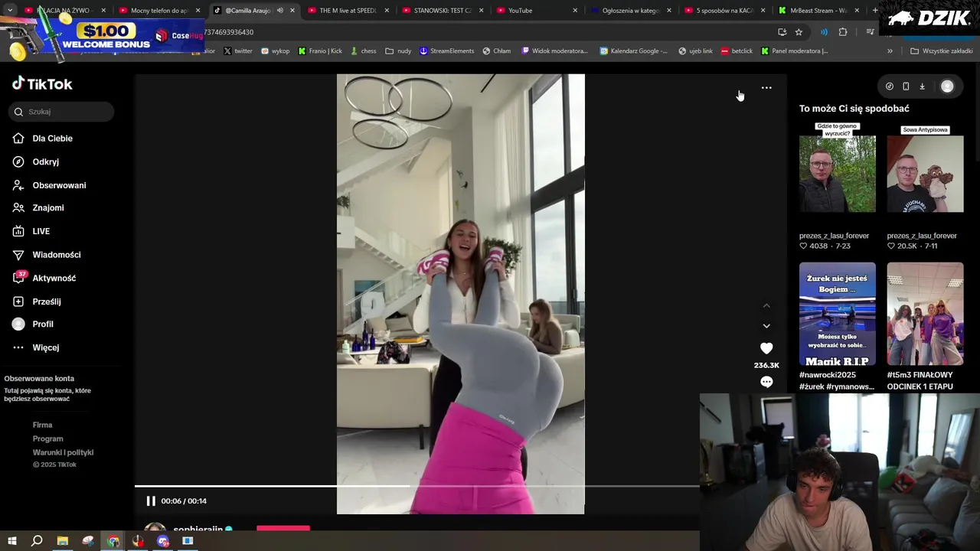Expand Warunki i polityki section

tap(63, 452)
